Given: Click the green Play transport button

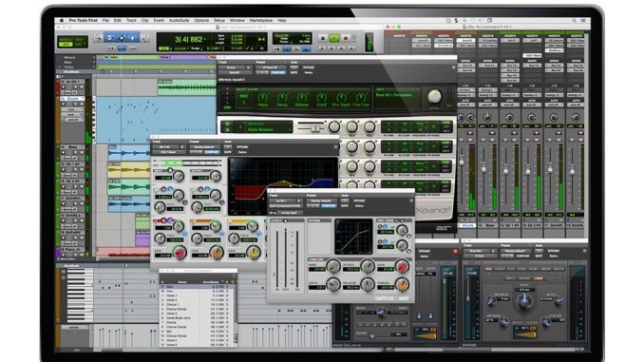Looking at the screenshot, I should [x=334, y=38].
